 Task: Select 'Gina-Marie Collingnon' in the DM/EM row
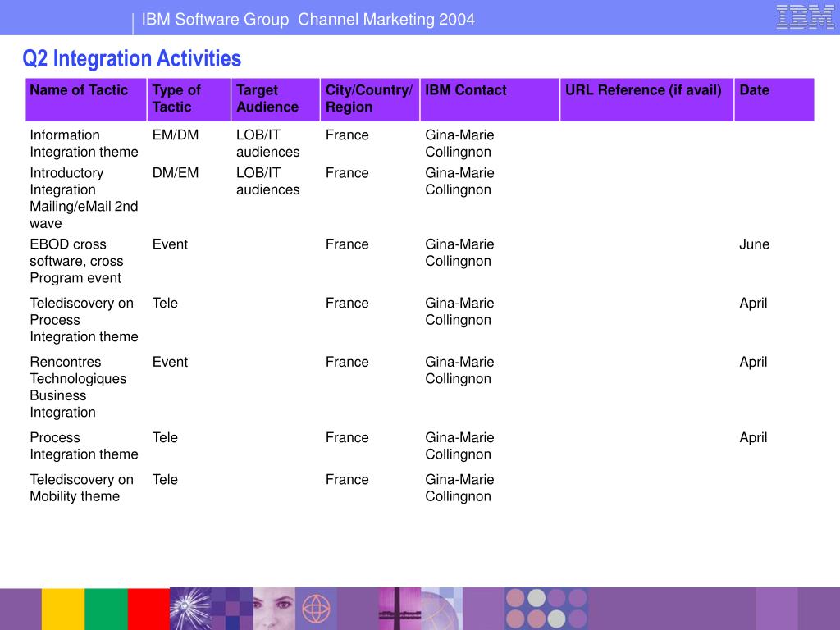pos(459,181)
